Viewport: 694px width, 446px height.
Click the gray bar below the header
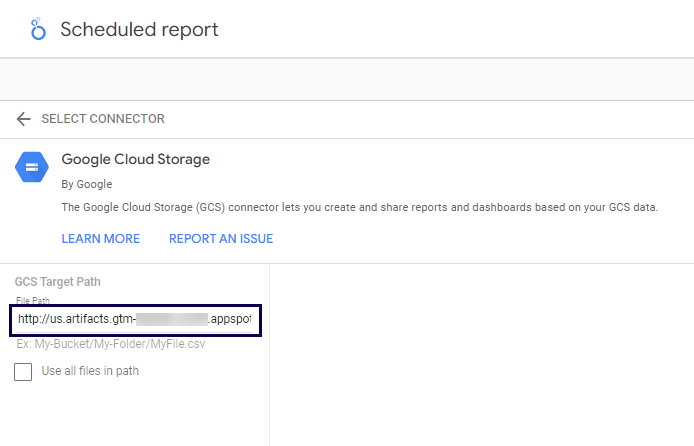(347, 79)
